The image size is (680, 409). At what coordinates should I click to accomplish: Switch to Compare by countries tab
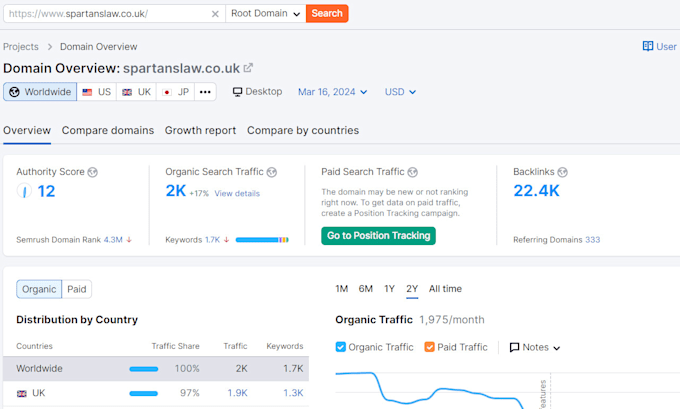click(x=303, y=131)
